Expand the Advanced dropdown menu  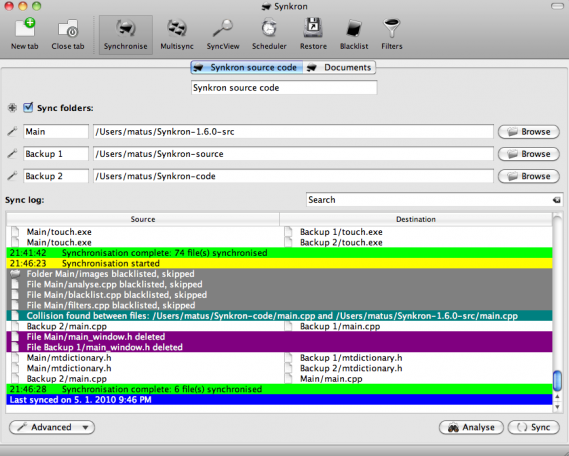(52, 427)
